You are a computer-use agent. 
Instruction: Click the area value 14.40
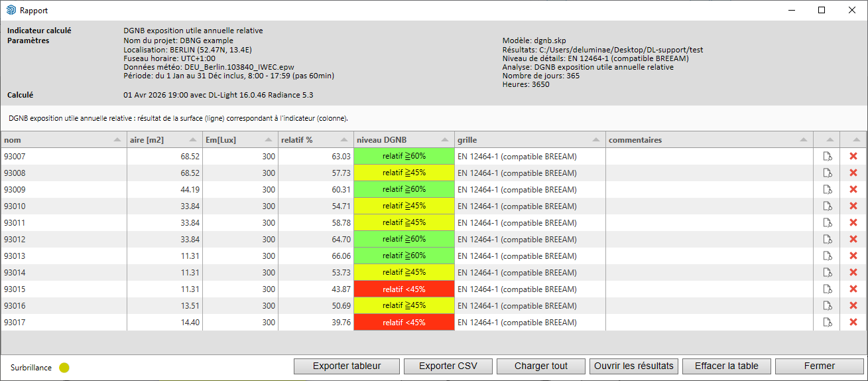[190, 323]
